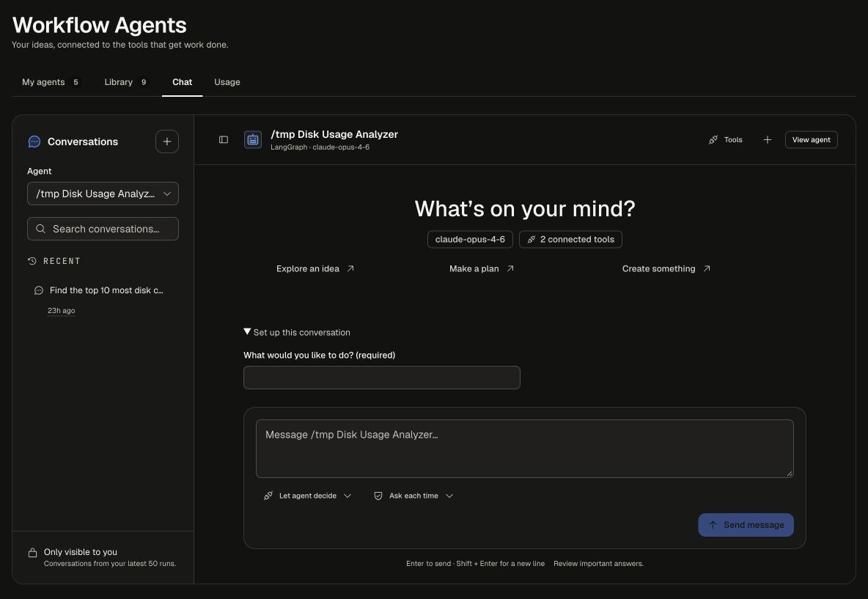Collapse the Set up this conversation section
The height and width of the screenshot is (599, 868).
click(x=297, y=332)
